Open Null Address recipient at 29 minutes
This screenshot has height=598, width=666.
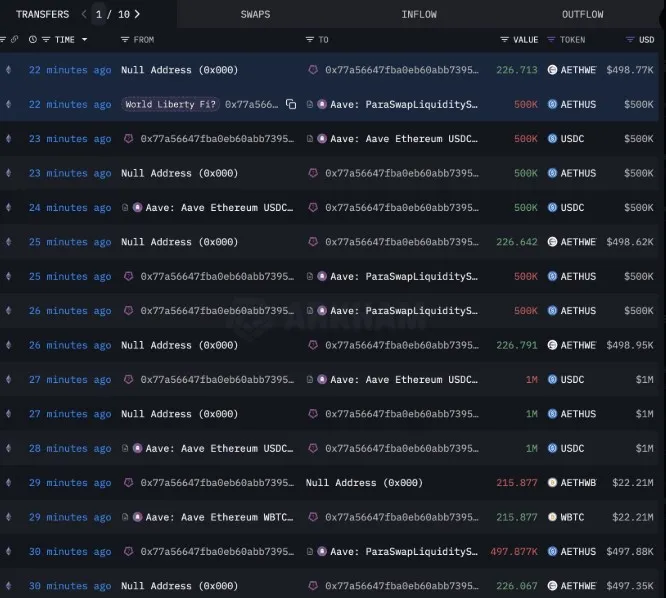coord(364,482)
